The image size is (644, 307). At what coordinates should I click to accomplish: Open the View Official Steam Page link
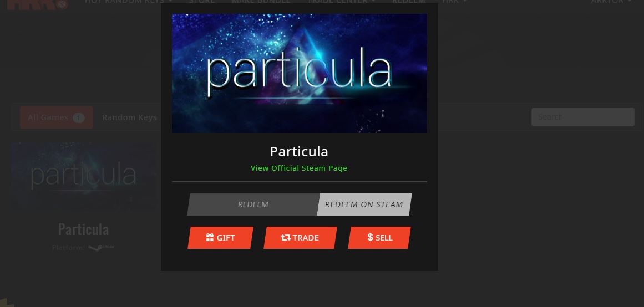coord(299,168)
